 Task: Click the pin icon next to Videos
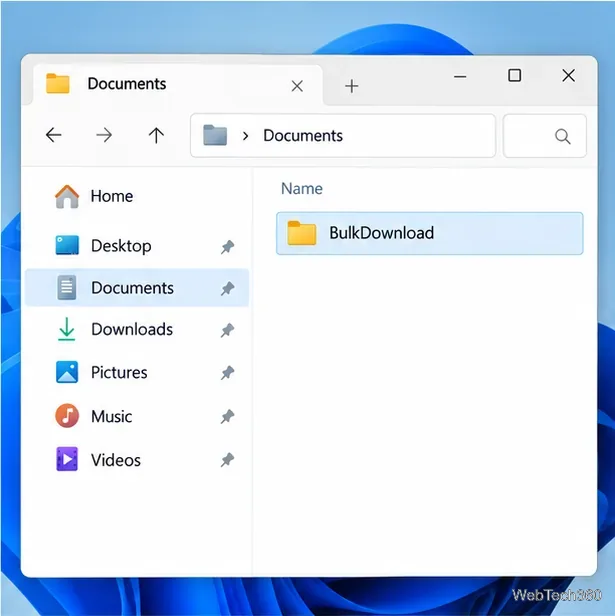click(227, 460)
